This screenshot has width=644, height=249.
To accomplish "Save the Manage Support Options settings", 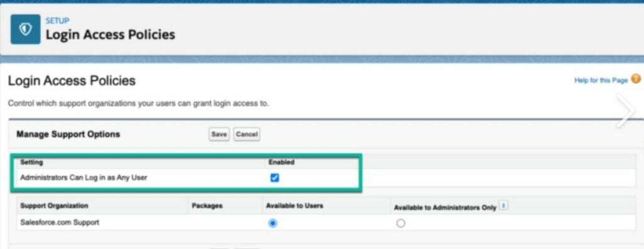I will 219,134.
